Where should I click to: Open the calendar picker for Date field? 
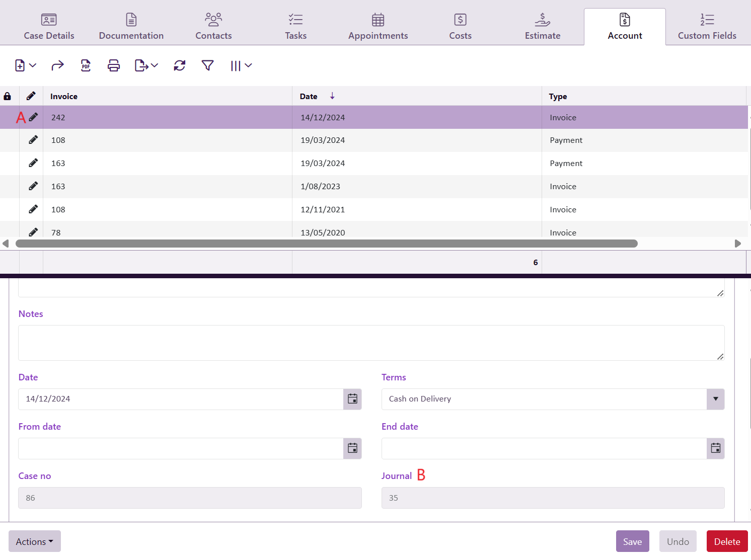[x=352, y=399]
